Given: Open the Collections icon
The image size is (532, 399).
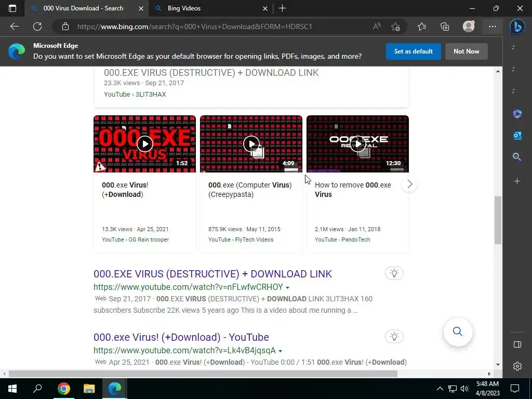Looking at the screenshot, I should click(x=445, y=26).
